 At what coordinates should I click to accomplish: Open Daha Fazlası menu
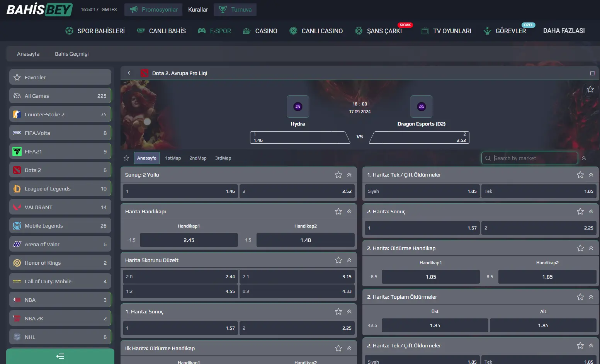click(564, 31)
